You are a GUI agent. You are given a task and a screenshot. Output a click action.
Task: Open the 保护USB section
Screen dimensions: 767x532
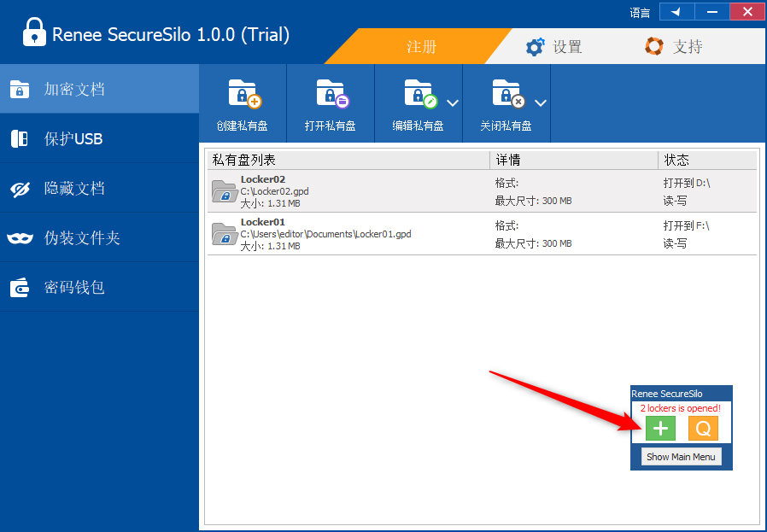click(x=99, y=138)
